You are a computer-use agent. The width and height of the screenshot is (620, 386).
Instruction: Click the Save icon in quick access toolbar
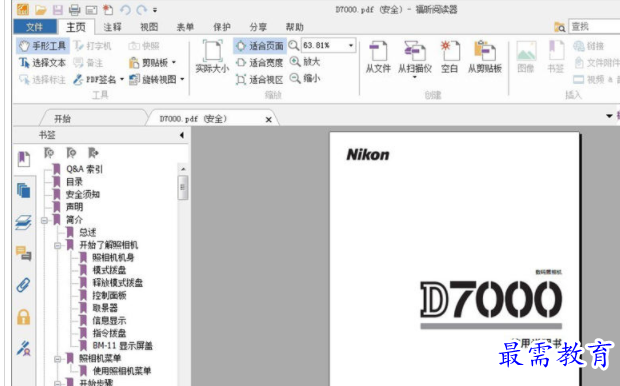(58, 9)
